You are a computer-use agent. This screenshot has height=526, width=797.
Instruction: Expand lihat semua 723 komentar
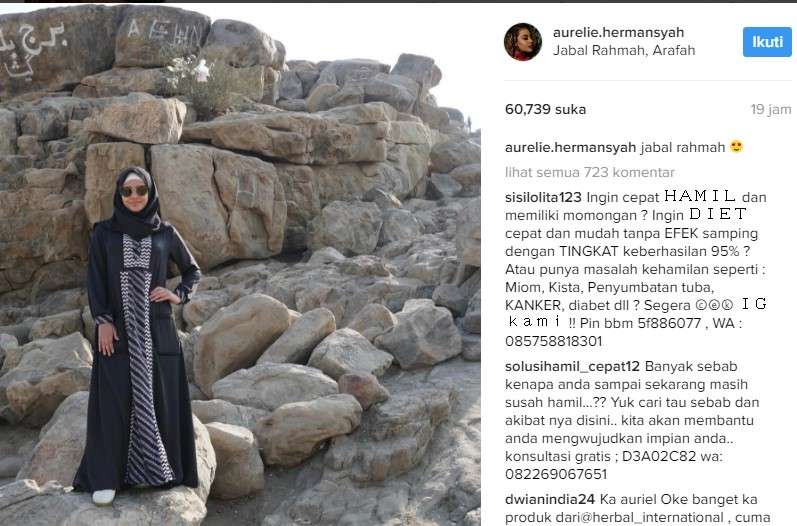pos(590,172)
